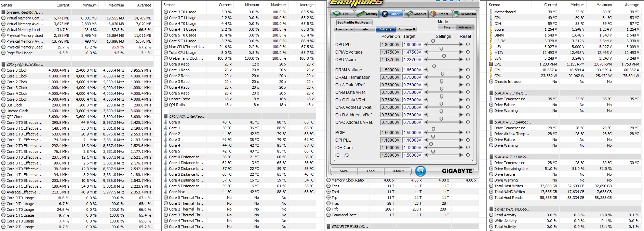Click the clock icon beside Uncore Clock
This screenshot has width=644, height=231.
coord(3,111)
